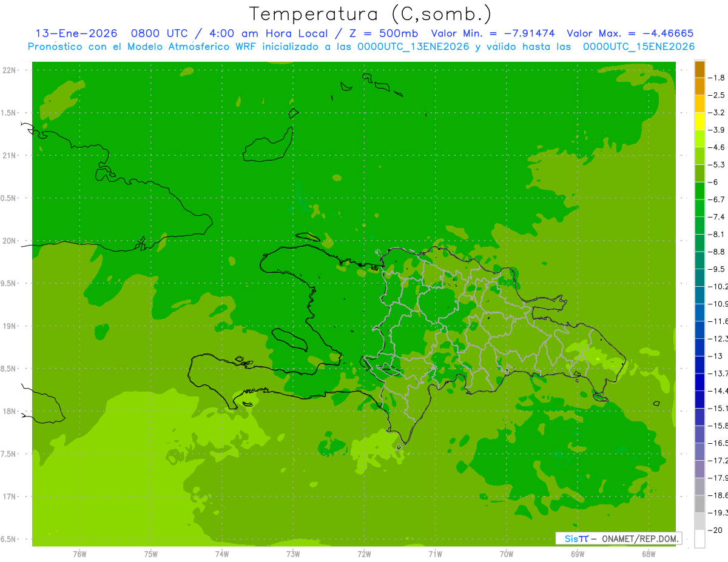Viewport: 728px width, 562px height.
Task: Click the "20N" latitude axis label
Action: [10, 241]
